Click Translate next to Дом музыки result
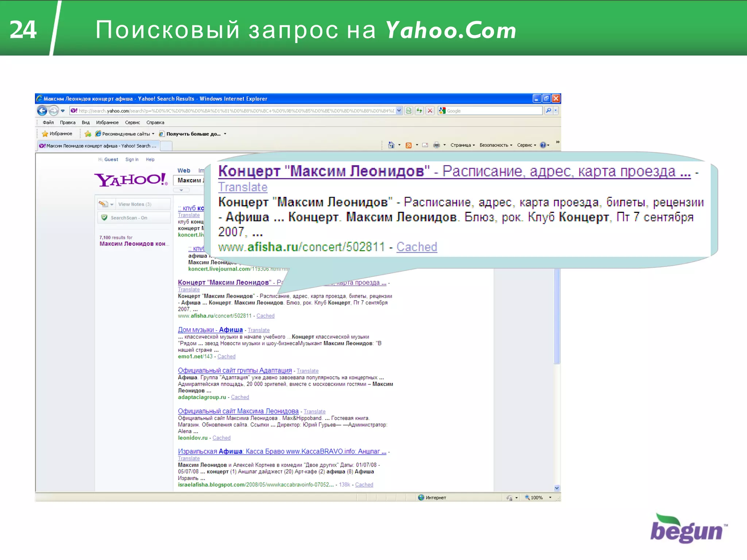Viewport: 747px width, 560px height. click(259, 330)
